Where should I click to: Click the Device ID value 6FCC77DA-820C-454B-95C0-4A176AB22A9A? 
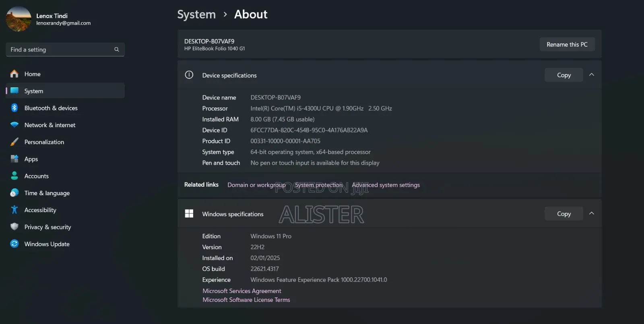(309, 130)
